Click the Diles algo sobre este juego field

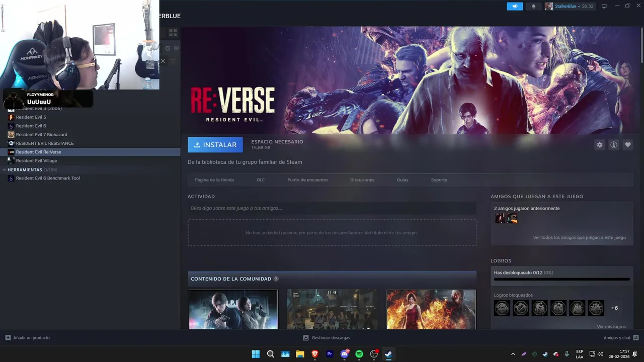tap(332, 208)
